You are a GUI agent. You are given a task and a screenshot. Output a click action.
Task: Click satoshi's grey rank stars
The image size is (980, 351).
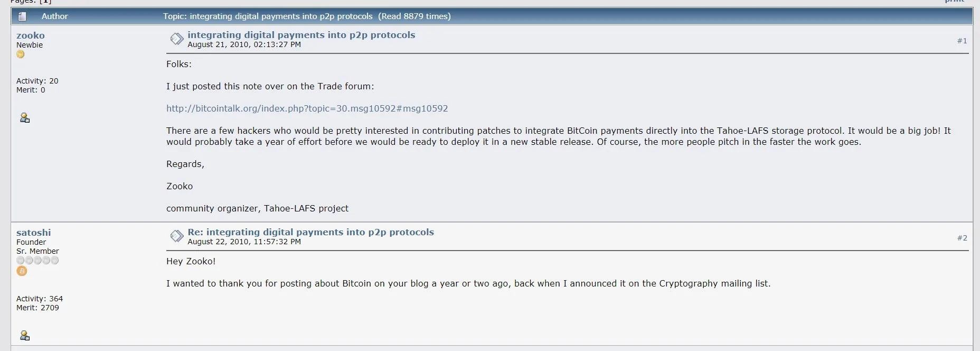point(37,261)
